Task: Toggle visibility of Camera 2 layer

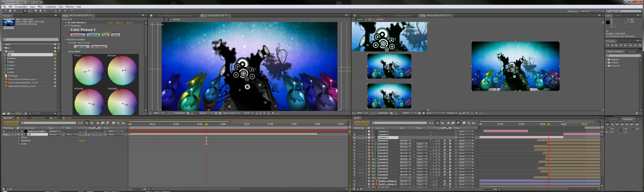Action: [354, 134]
